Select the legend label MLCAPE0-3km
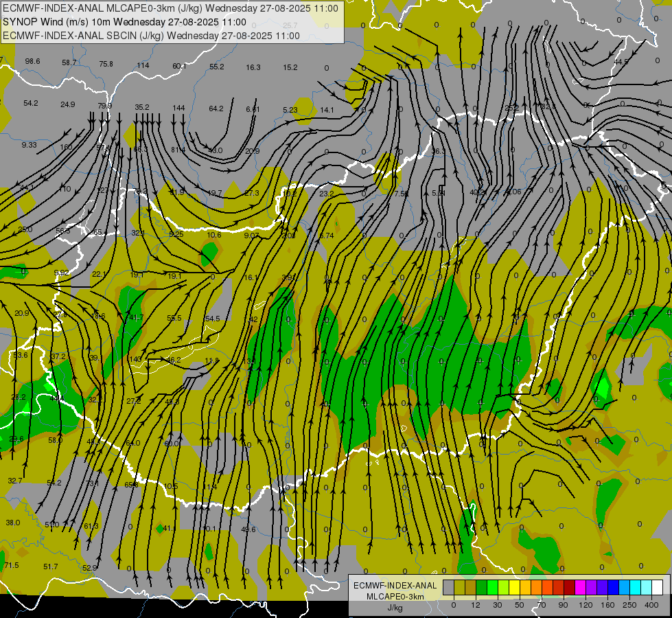Screen dimensions: 672x618 (x=395, y=597)
